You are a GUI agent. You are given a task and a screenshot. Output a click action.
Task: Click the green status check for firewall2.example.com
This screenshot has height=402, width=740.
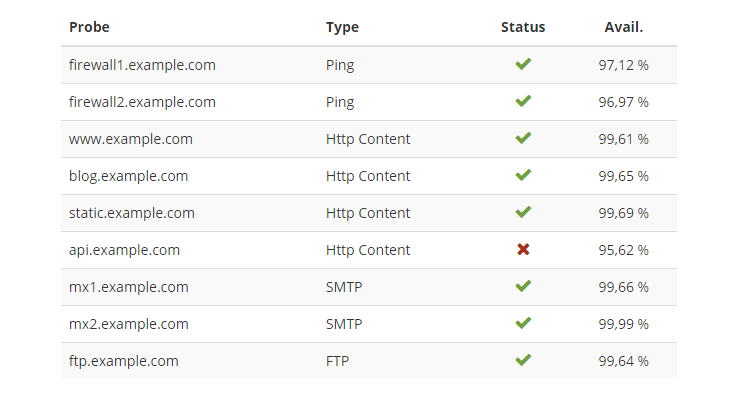[x=523, y=100]
